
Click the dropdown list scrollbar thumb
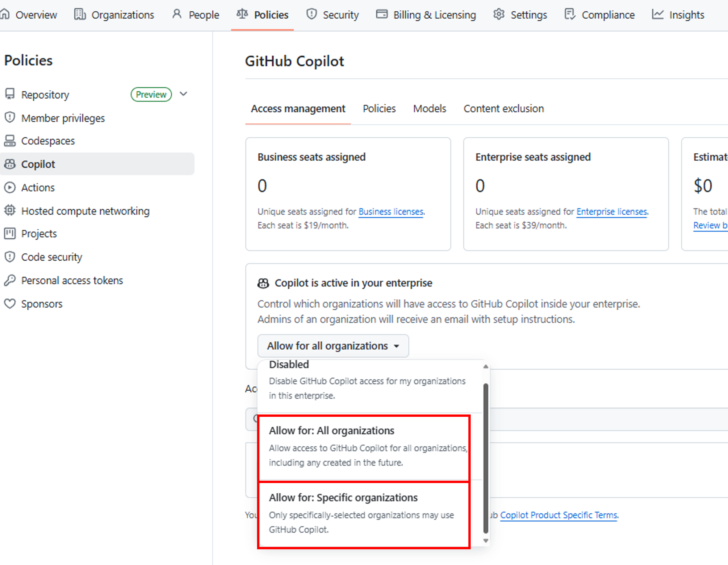pyautogui.click(x=486, y=458)
